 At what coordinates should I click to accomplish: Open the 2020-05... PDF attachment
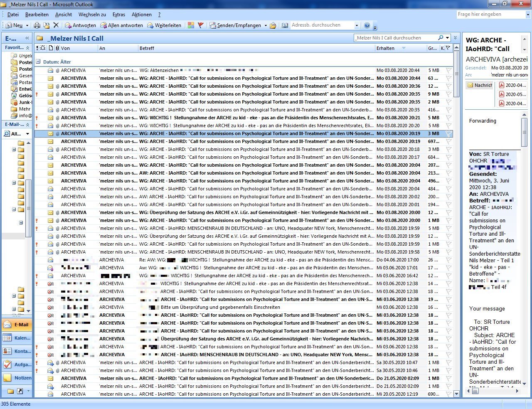coord(512,94)
